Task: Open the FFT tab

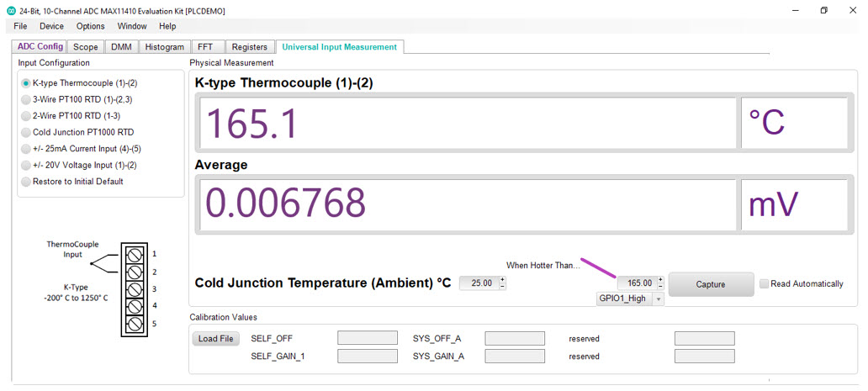Action: pos(209,47)
